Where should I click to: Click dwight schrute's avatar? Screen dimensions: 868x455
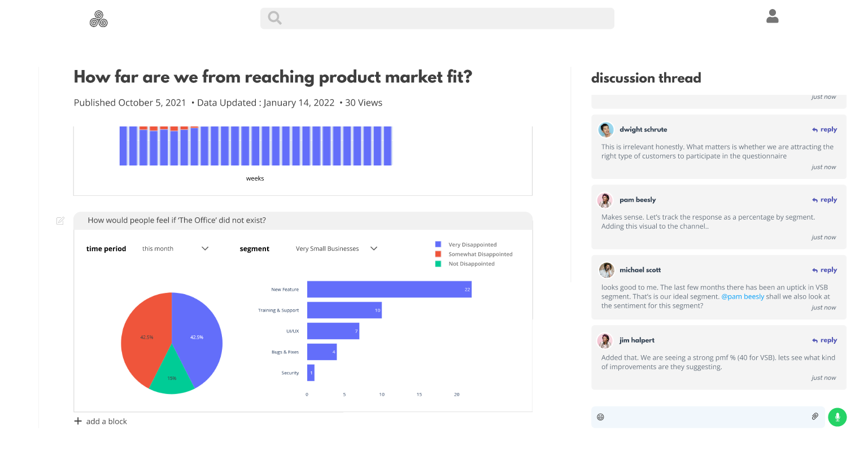pos(606,130)
